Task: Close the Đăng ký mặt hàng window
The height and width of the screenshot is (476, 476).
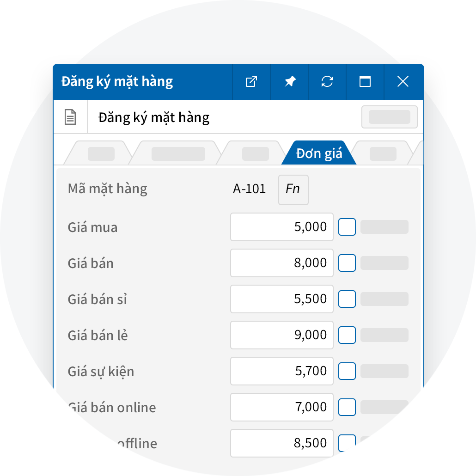Action: pyautogui.click(x=403, y=82)
